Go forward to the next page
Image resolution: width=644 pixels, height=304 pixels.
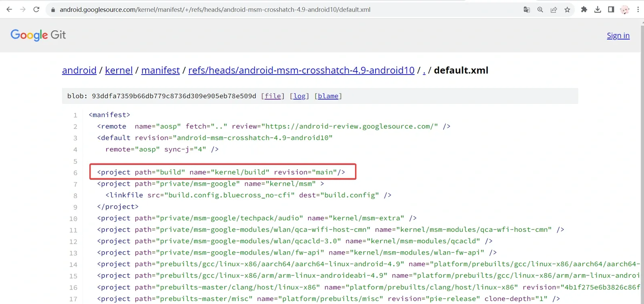tap(23, 9)
